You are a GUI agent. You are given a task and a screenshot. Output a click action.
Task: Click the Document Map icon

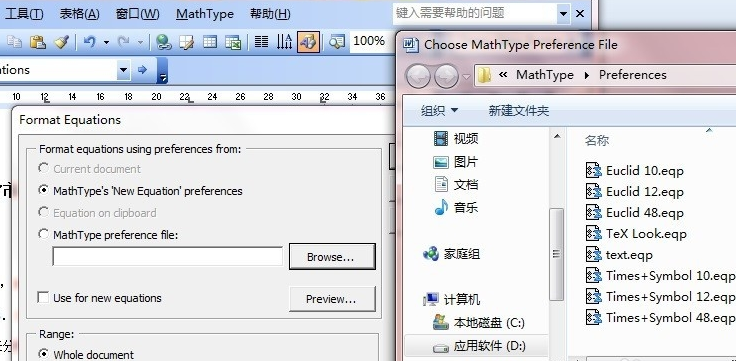(336, 42)
